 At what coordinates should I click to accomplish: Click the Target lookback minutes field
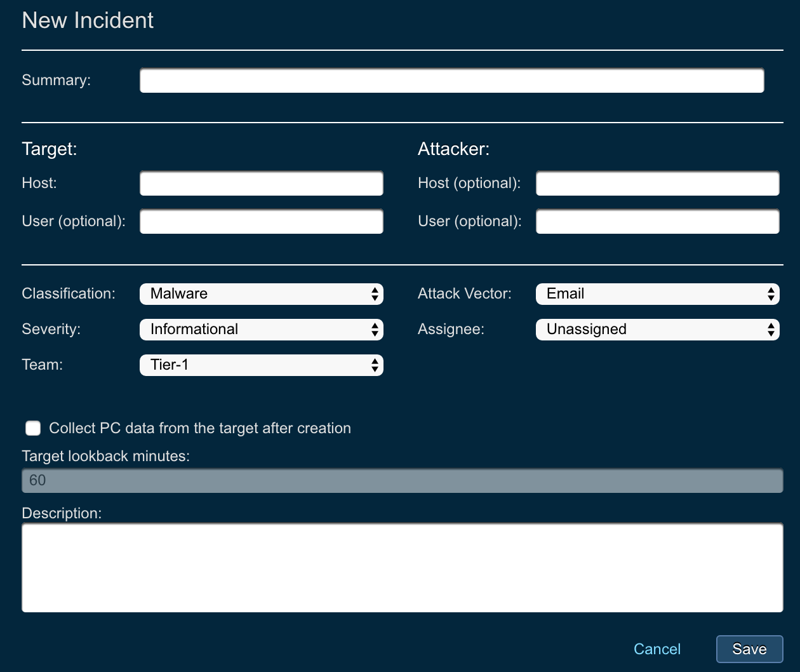(402, 480)
